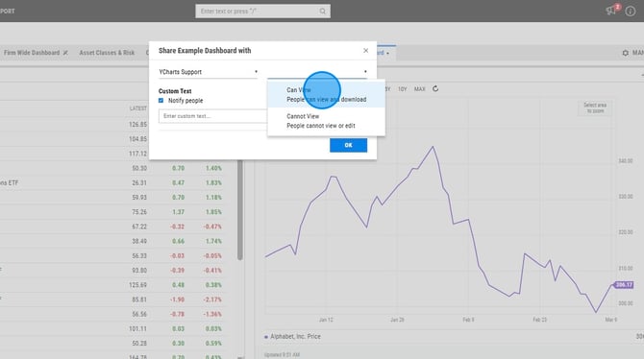Close the Share Example Dashboard dialog
Image resolution: width=644 pixels, height=359 pixels.
[x=365, y=51]
